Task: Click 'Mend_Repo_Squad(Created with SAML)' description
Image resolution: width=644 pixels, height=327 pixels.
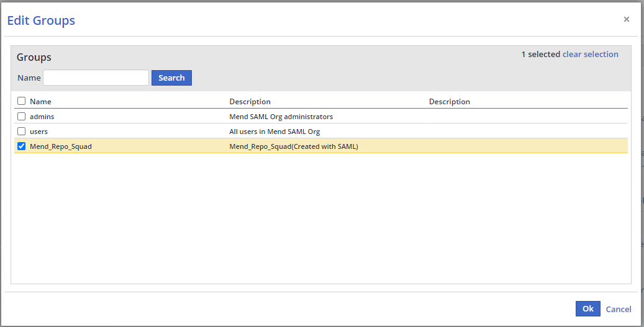Action: coord(294,146)
